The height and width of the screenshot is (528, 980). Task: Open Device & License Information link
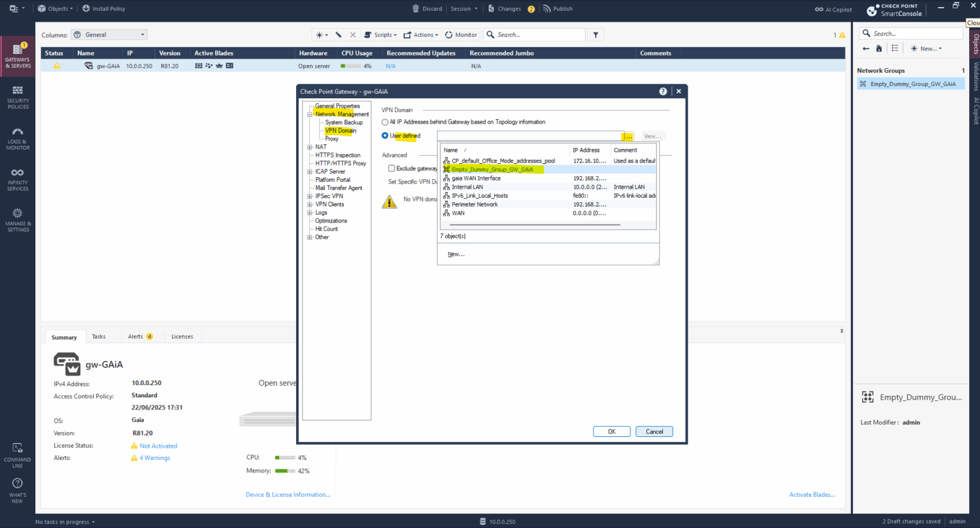(288, 494)
